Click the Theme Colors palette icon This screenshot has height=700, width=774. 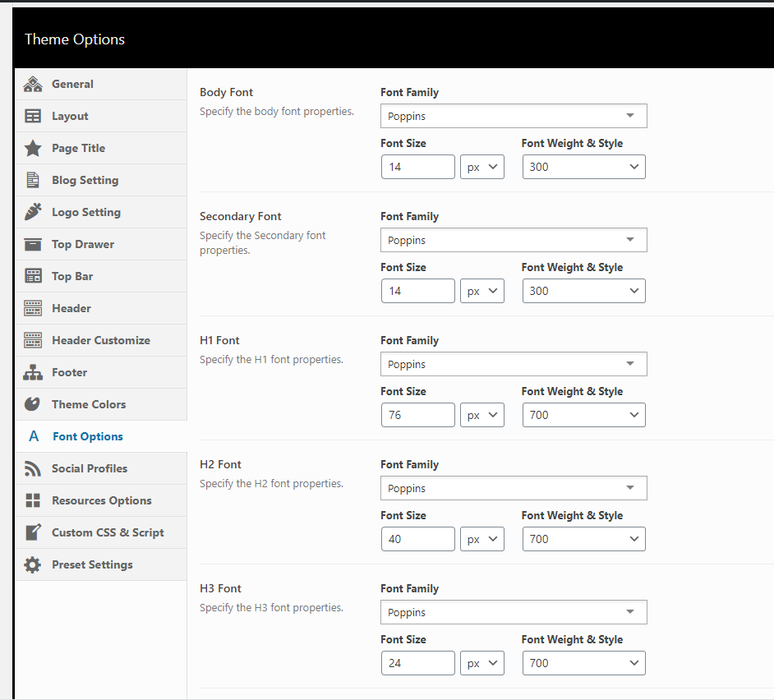point(33,404)
